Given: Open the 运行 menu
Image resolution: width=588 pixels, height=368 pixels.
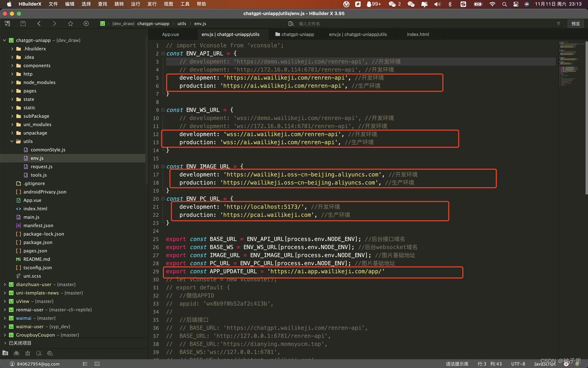Looking at the screenshot, I should (x=136, y=4).
